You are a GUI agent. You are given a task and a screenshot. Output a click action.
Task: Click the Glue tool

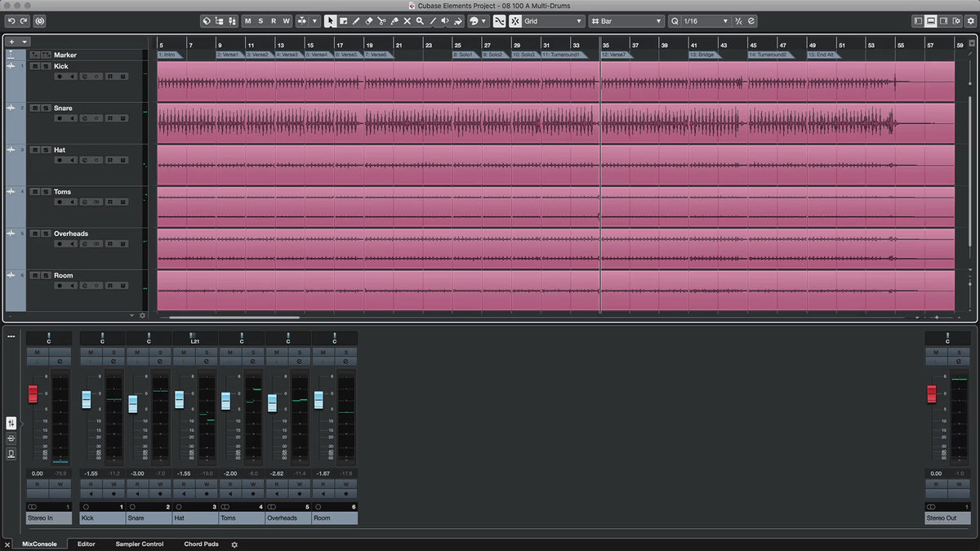tap(394, 21)
